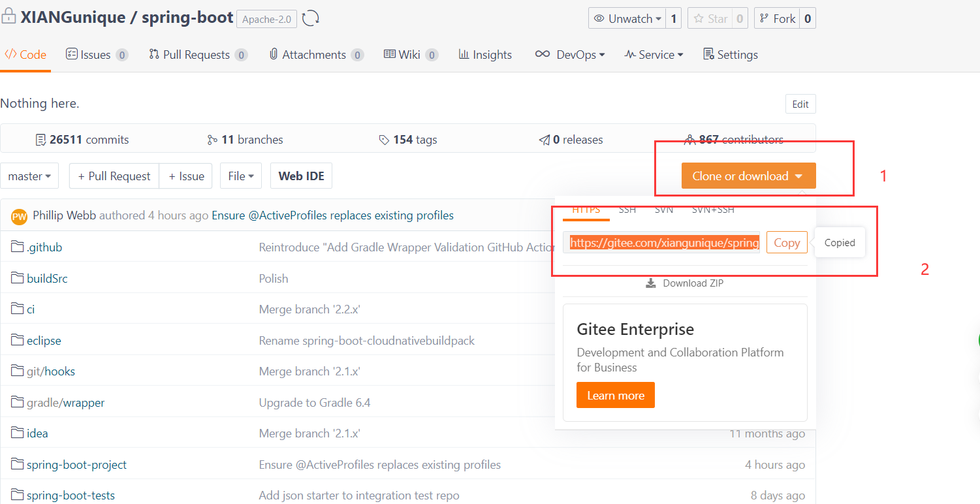Copy the HTTPS clone URL
980x504 pixels.
787,242
